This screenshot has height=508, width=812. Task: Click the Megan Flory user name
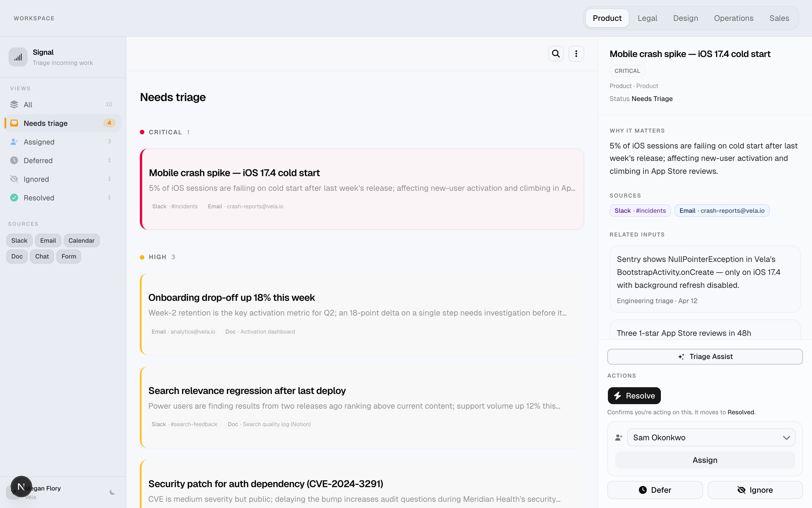43,488
